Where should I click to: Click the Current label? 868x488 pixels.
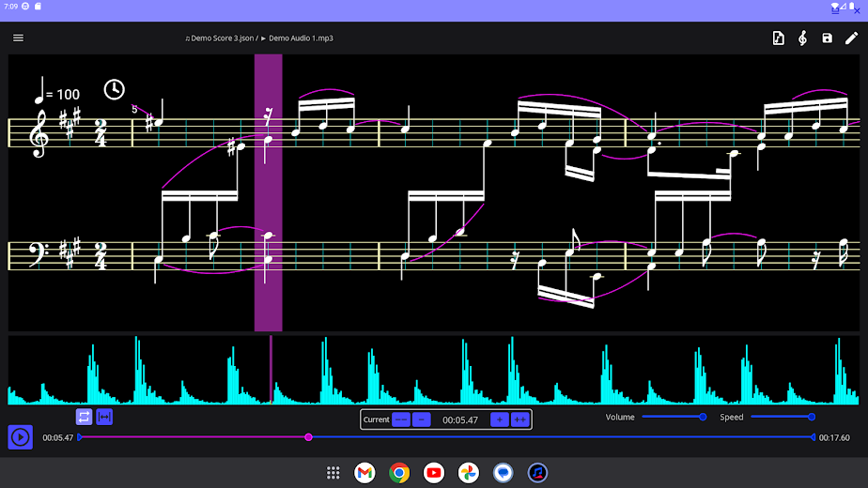(x=376, y=419)
